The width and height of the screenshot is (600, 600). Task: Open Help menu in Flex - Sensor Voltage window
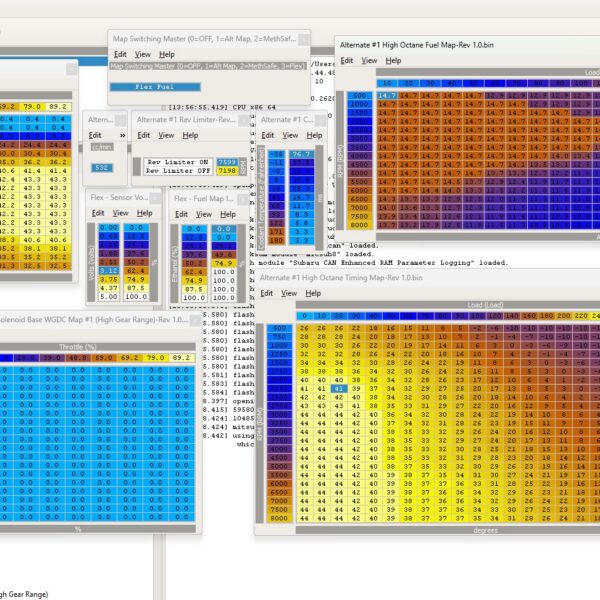pyautogui.click(x=145, y=213)
